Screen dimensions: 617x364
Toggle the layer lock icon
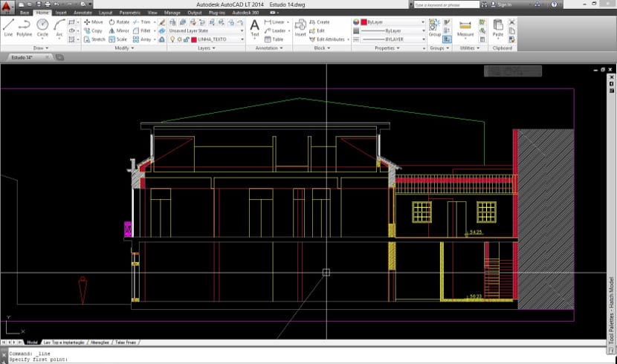click(185, 39)
